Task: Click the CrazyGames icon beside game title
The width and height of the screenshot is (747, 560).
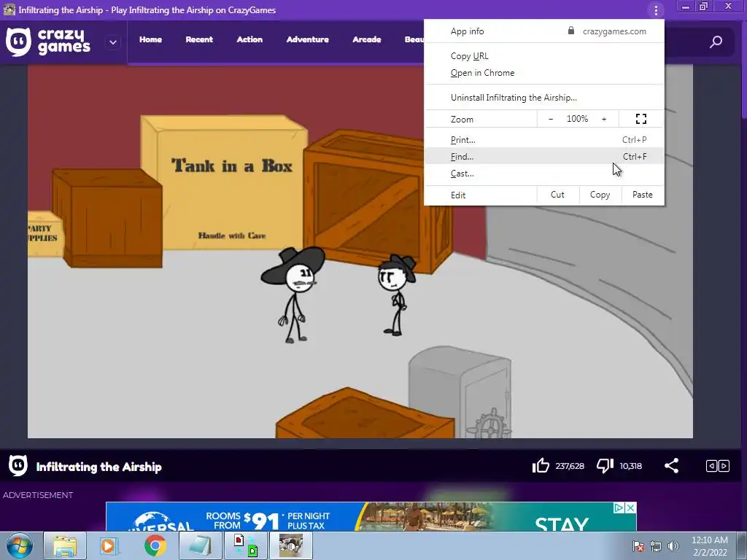Action: (18, 466)
